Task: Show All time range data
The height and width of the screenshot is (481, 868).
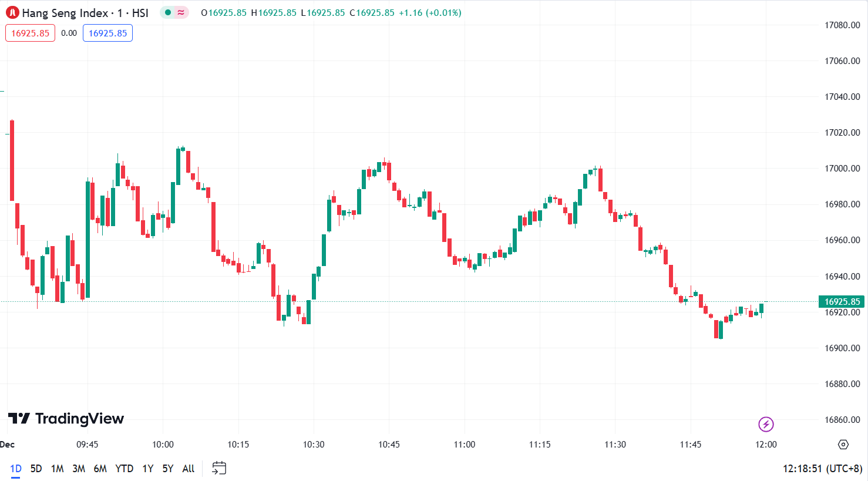Action: (188, 469)
